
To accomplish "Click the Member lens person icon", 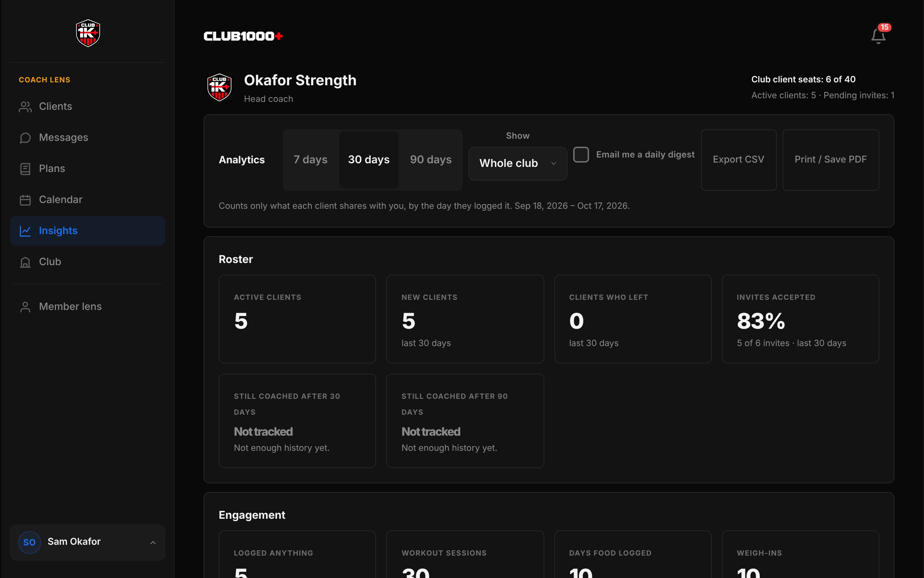I will tap(25, 307).
